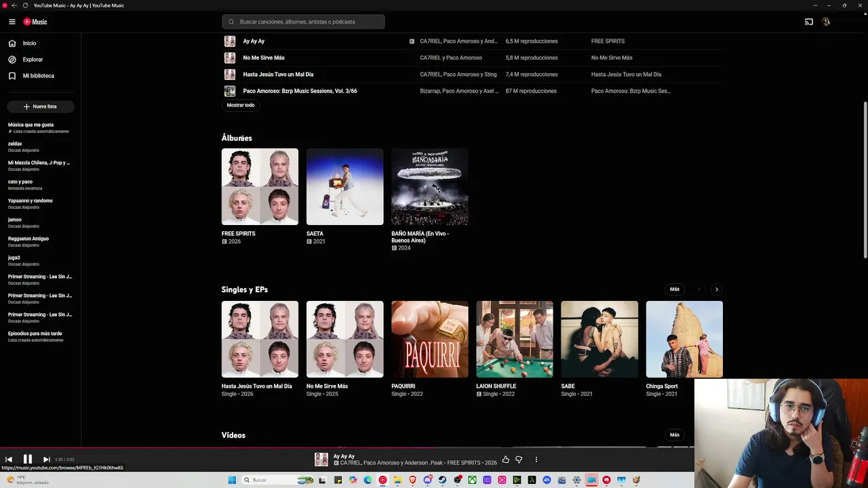Open the Mi Mezcla Chilena, J-Pop playlist

click(x=41, y=165)
